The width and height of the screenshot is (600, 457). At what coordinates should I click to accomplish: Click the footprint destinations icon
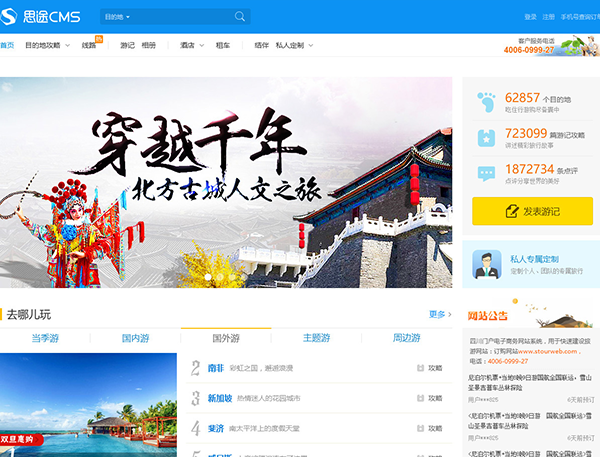point(486,102)
